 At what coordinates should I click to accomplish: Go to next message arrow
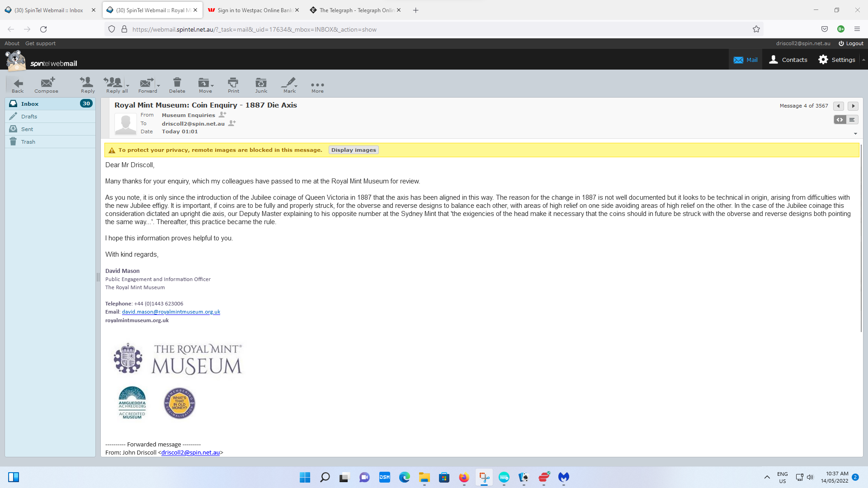point(853,106)
